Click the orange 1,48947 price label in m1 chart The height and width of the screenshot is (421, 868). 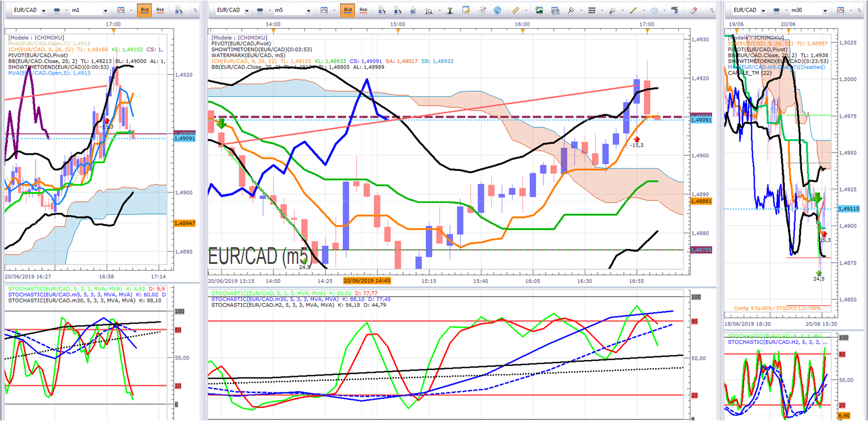(185, 223)
